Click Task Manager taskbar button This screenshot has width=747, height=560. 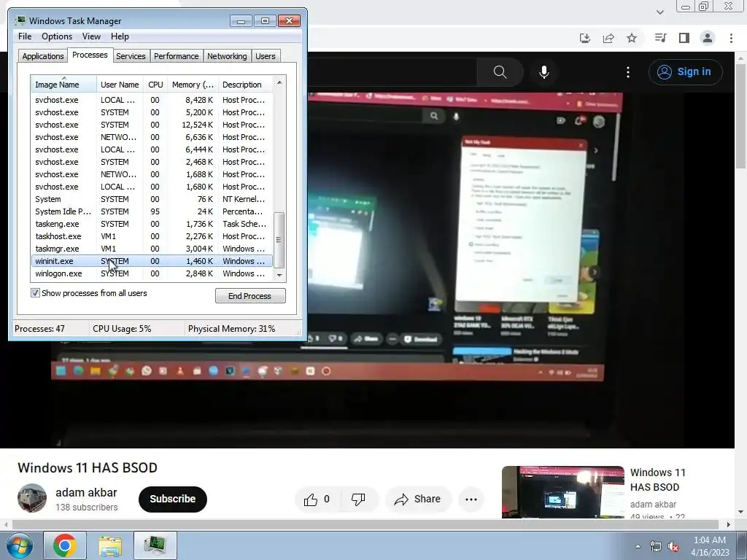pyautogui.click(x=155, y=545)
